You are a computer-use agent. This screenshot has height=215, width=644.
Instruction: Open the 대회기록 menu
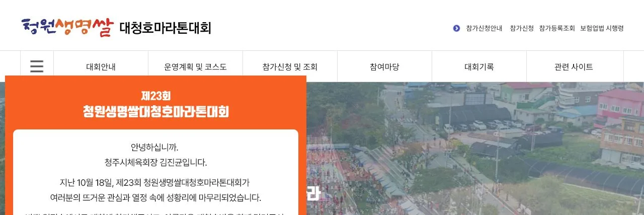point(479,66)
